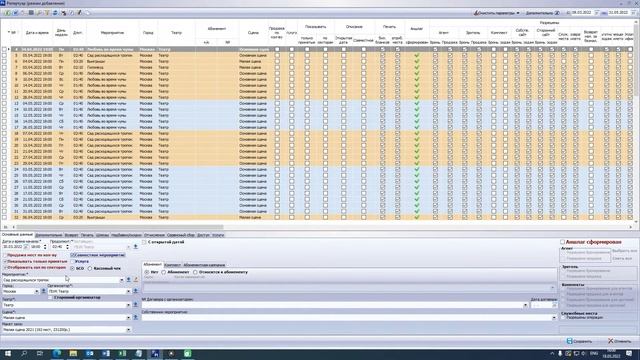The height and width of the screenshot is (360, 640).
Task: Open Windows Start menu
Action: 8,353
